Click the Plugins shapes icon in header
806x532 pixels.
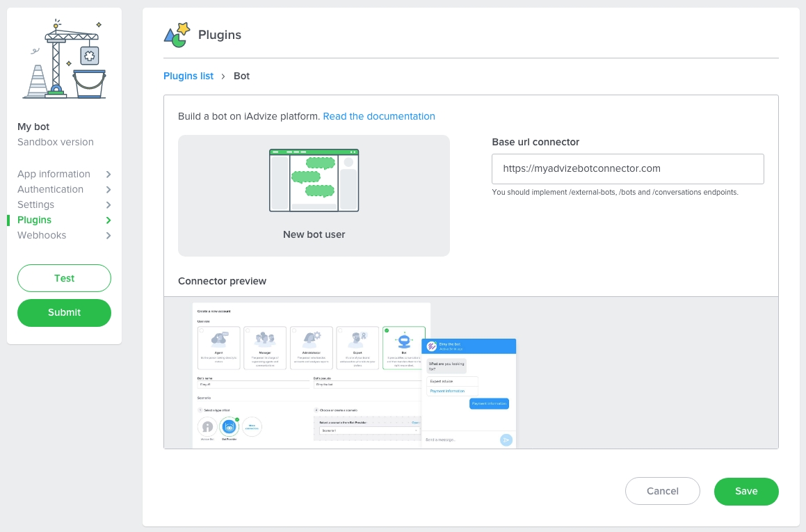point(177,35)
